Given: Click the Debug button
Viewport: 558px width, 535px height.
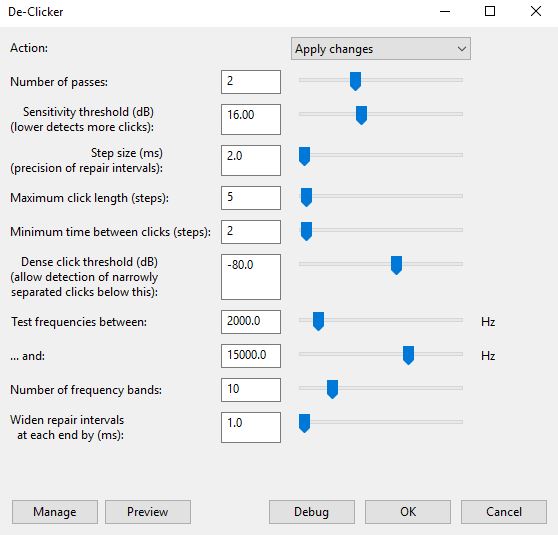Looking at the screenshot, I should click(x=312, y=512).
